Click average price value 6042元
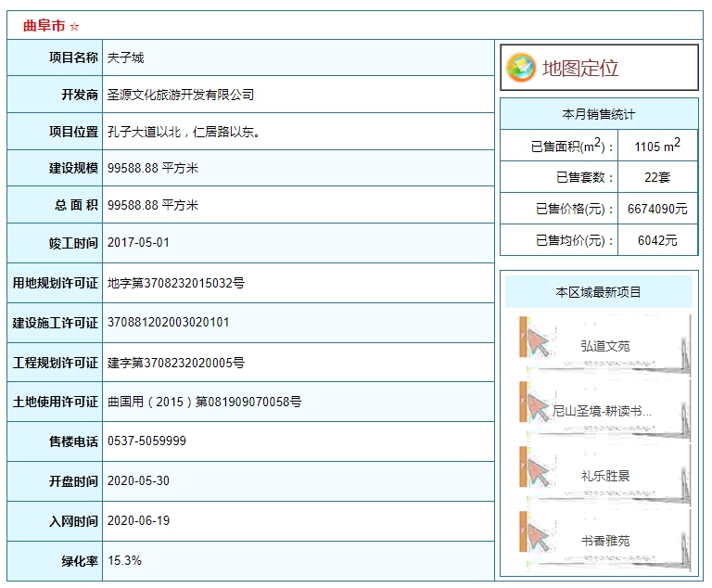Screen dimensions: 712x588 coord(657,240)
